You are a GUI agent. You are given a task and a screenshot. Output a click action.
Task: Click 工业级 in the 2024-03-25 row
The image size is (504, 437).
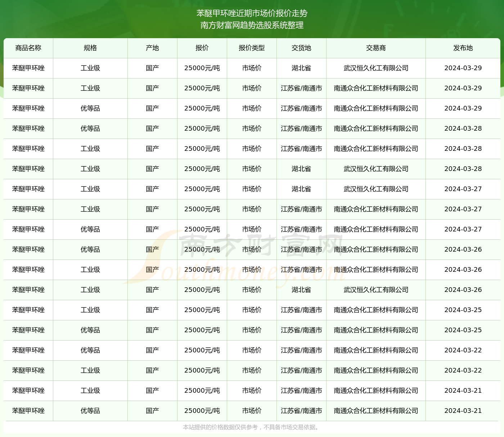pyautogui.click(x=90, y=310)
